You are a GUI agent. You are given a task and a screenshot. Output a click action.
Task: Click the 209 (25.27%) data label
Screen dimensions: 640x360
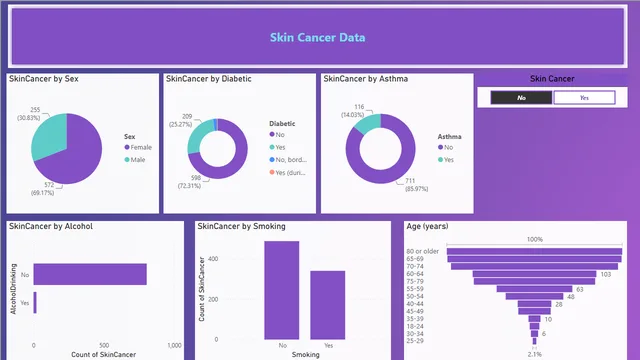[180, 120]
